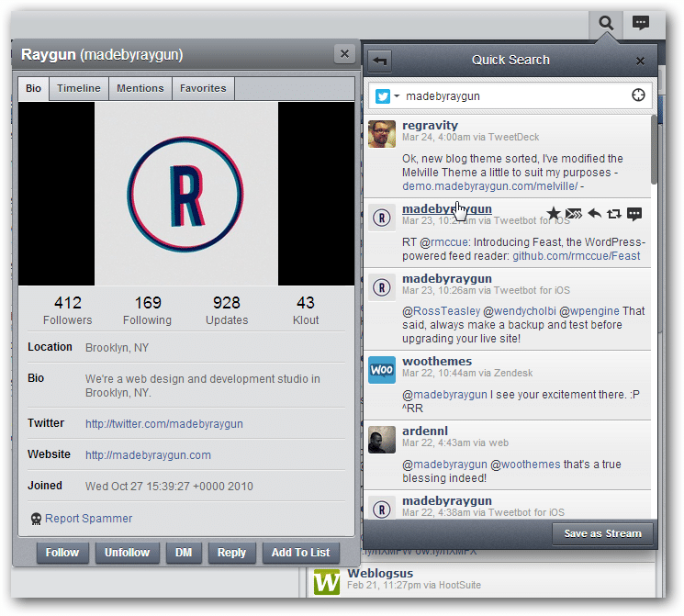Click the magnifier search icon at top

point(605,23)
